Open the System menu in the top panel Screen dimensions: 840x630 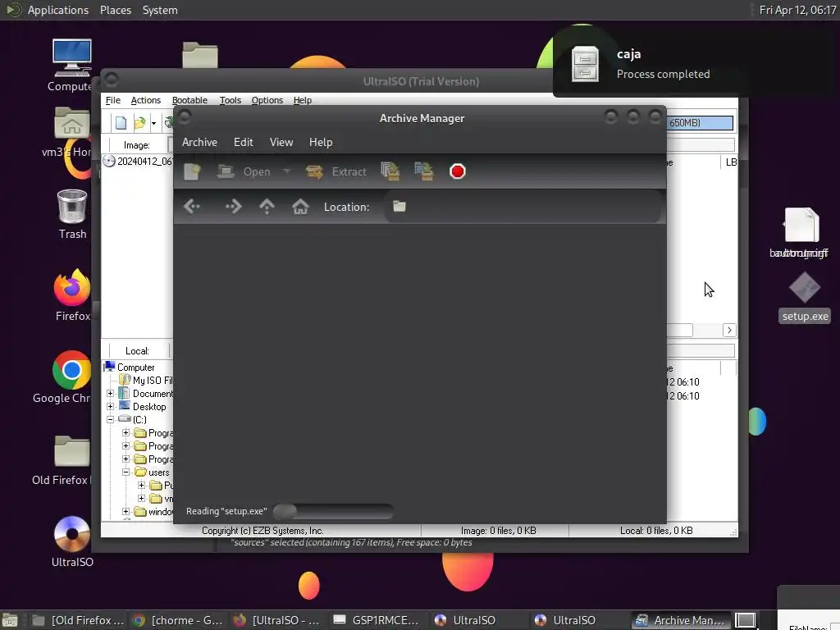[x=160, y=10]
